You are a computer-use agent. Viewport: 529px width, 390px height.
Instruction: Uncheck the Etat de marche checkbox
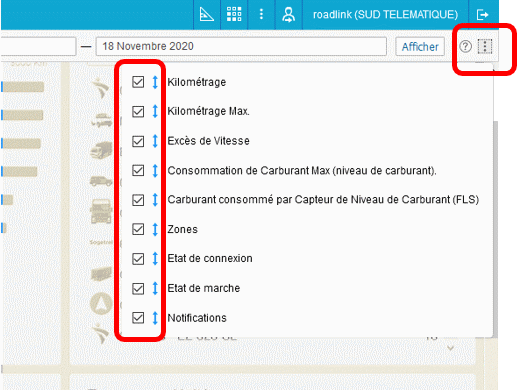pyautogui.click(x=138, y=288)
